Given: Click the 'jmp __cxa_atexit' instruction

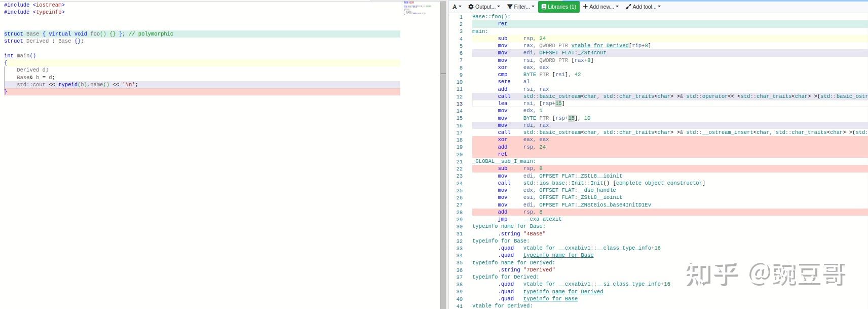Looking at the screenshot, I should click(530, 219).
